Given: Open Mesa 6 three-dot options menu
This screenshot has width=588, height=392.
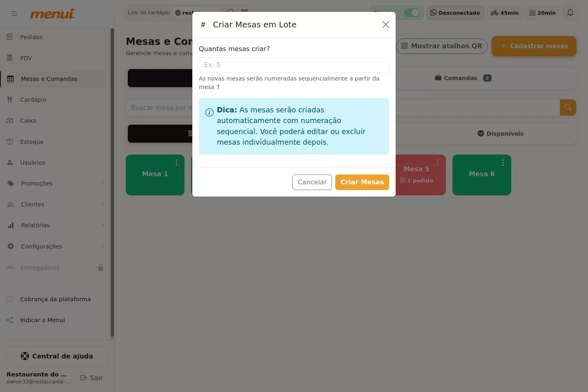Looking at the screenshot, I should click(503, 163).
